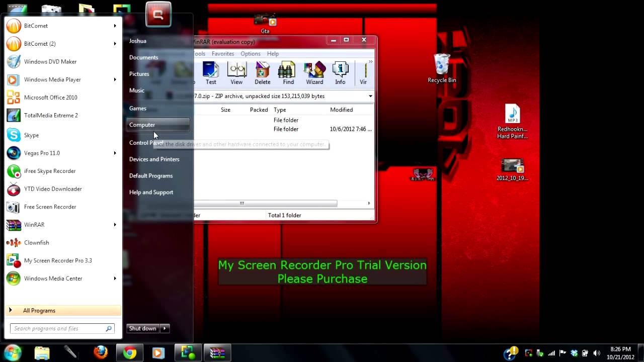Viewport: 644px width, 362px height.
Task: Click the volume speaker icon in tray
Action: [597, 353]
